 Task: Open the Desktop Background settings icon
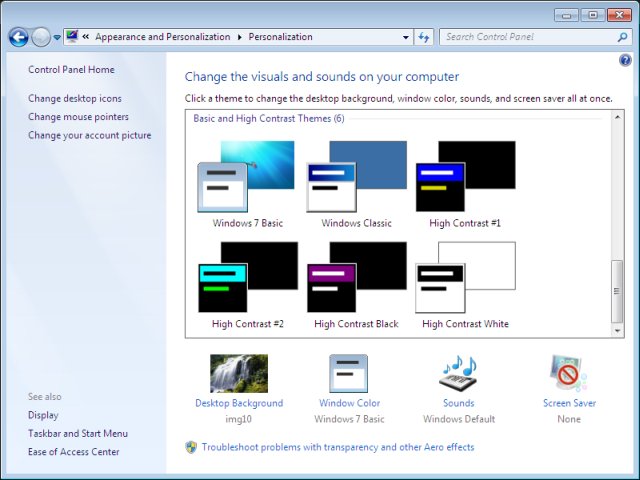238,373
